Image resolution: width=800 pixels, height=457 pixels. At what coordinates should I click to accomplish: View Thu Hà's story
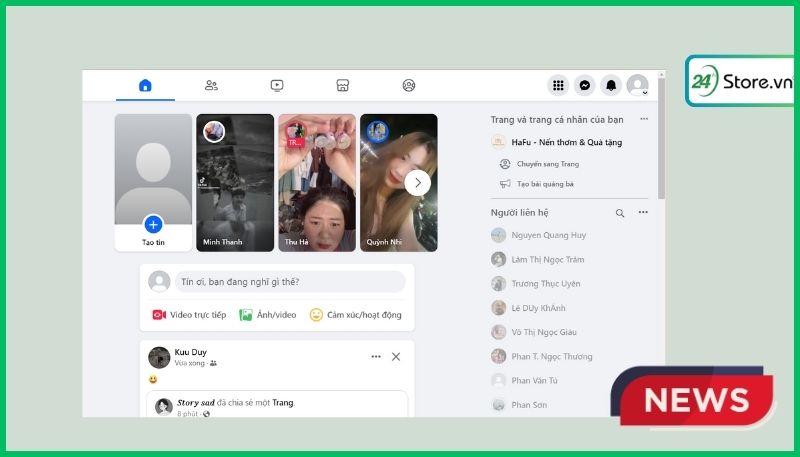(317, 183)
